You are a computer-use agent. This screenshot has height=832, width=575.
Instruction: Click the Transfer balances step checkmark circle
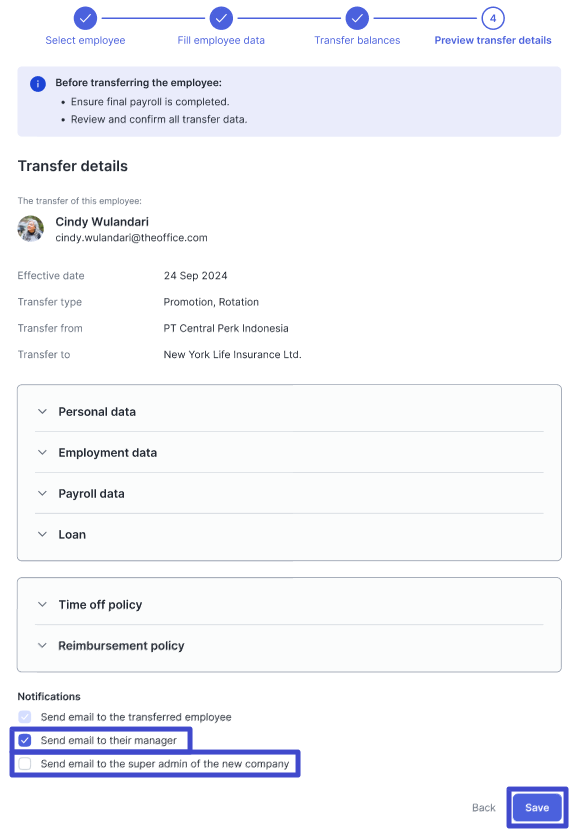357,19
